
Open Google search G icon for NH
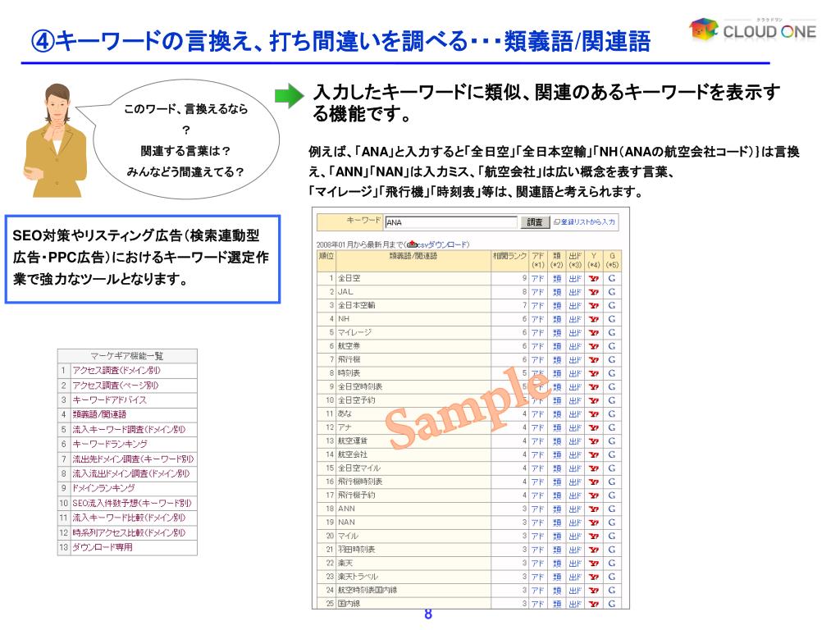(x=612, y=319)
